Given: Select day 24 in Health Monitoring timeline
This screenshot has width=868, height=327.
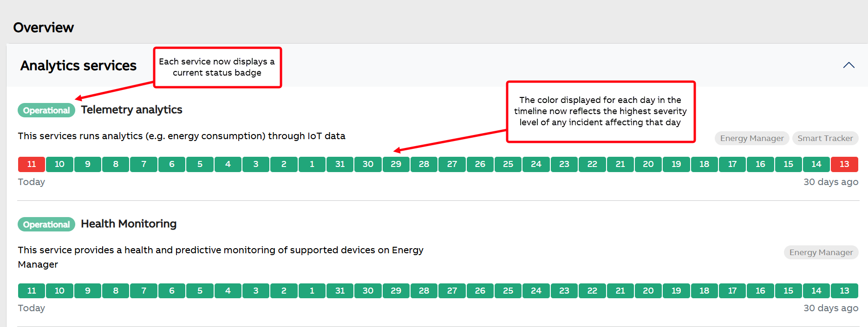Looking at the screenshot, I should click(536, 291).
